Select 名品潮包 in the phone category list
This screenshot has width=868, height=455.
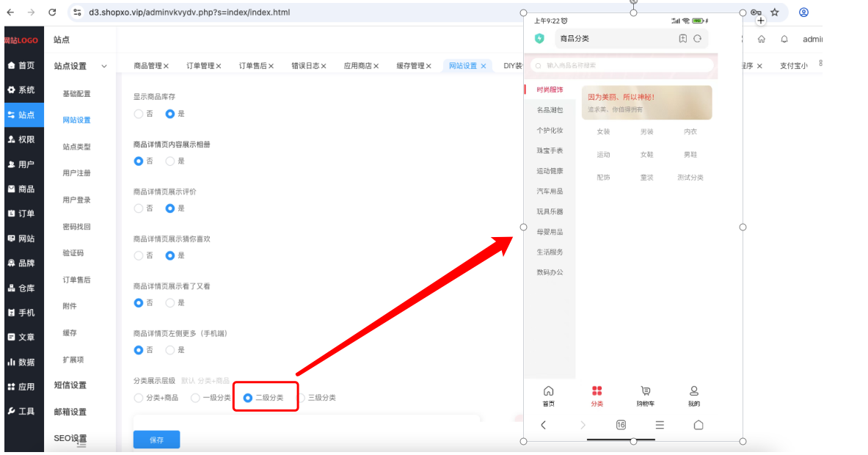point(550,110)
